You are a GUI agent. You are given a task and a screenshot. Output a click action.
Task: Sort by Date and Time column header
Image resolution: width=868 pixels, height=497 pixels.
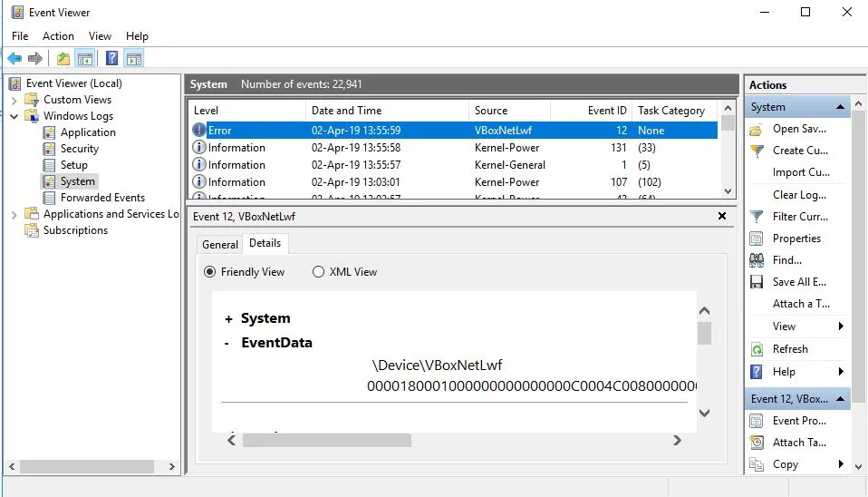tap(387, 111)
